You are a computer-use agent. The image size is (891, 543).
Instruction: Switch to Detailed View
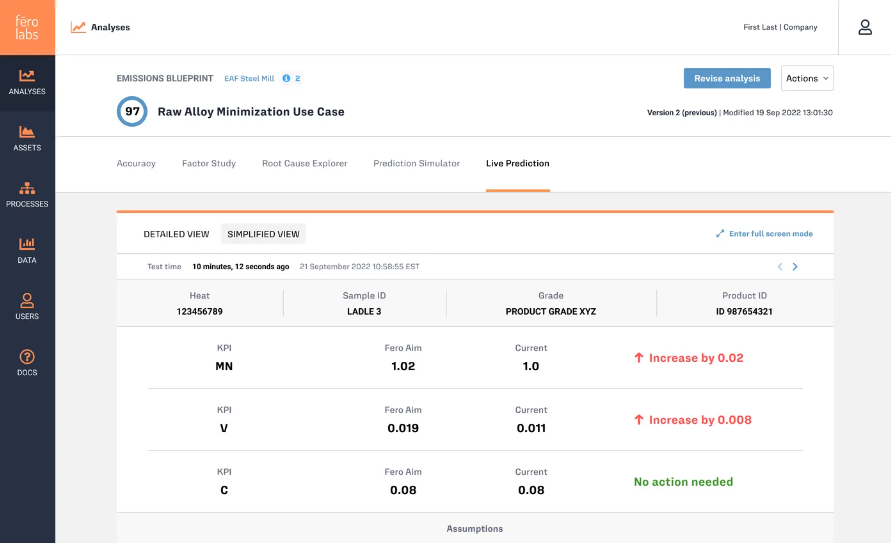[176, 234]
